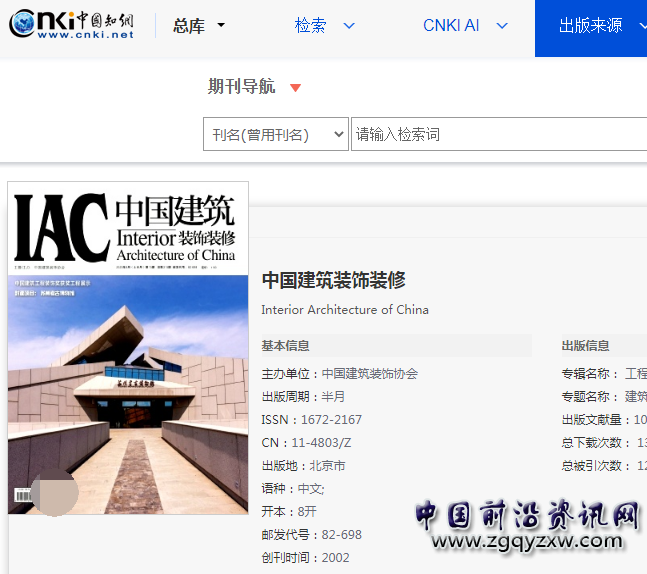Focus the 请输入检索词 search box
This screenshot has height=574, width=647.
498,134
